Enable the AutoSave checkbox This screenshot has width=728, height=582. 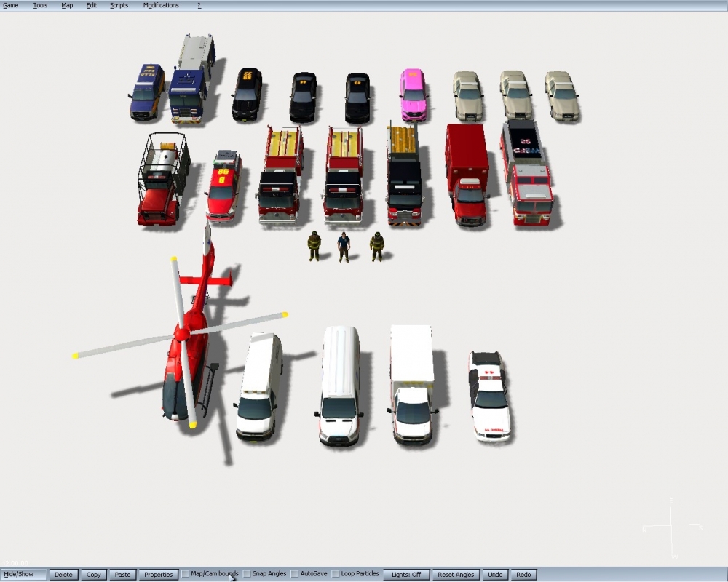click(x=294, y=574)
